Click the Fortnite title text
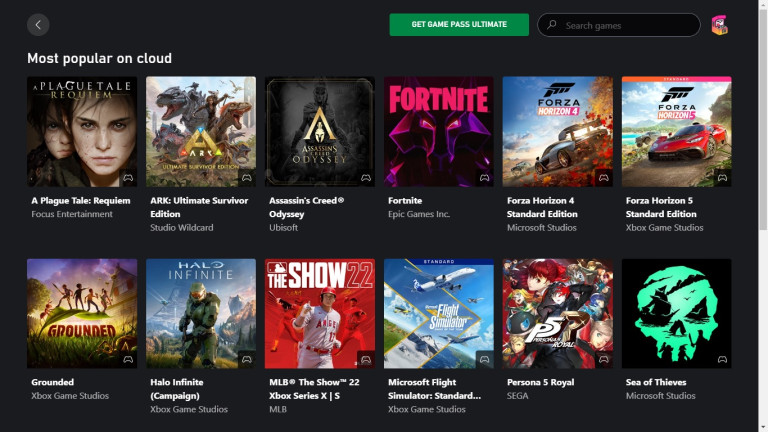The height and width of the screenshot is (432, 768). tap(405, 200)
